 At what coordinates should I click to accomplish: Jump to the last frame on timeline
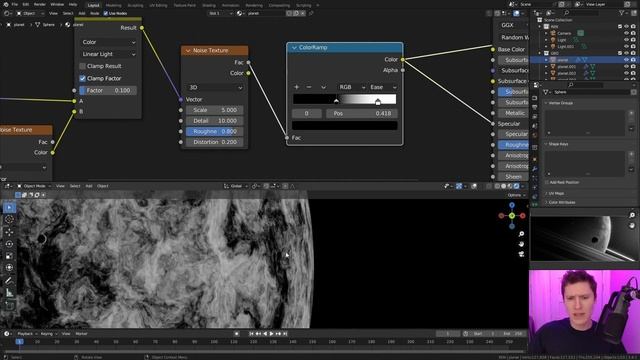tap(285, 334)
